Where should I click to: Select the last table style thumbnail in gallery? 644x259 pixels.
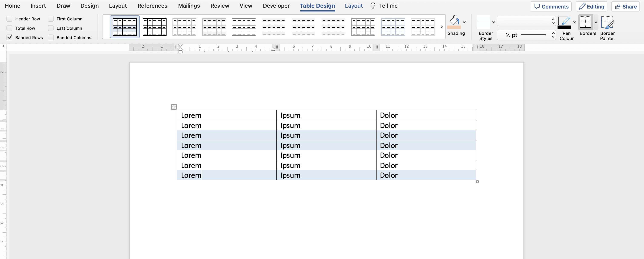(423, 27)
